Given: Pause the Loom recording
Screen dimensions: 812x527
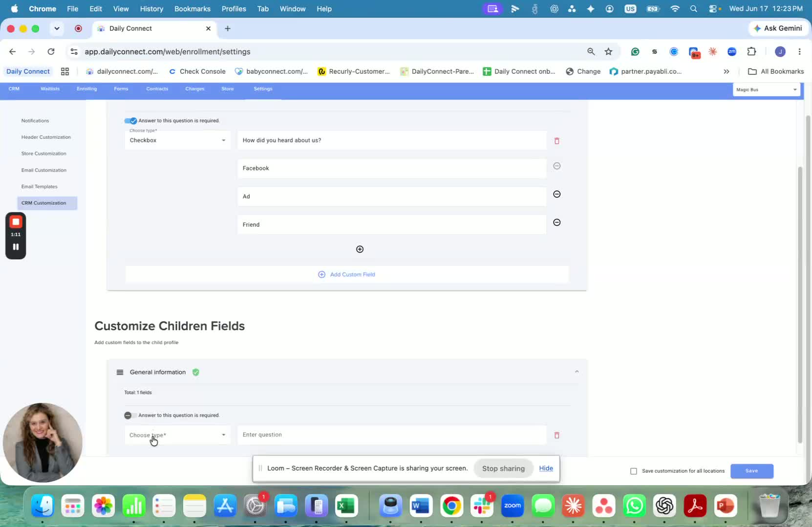Looking at the screenshot, I should pos(16,247).
